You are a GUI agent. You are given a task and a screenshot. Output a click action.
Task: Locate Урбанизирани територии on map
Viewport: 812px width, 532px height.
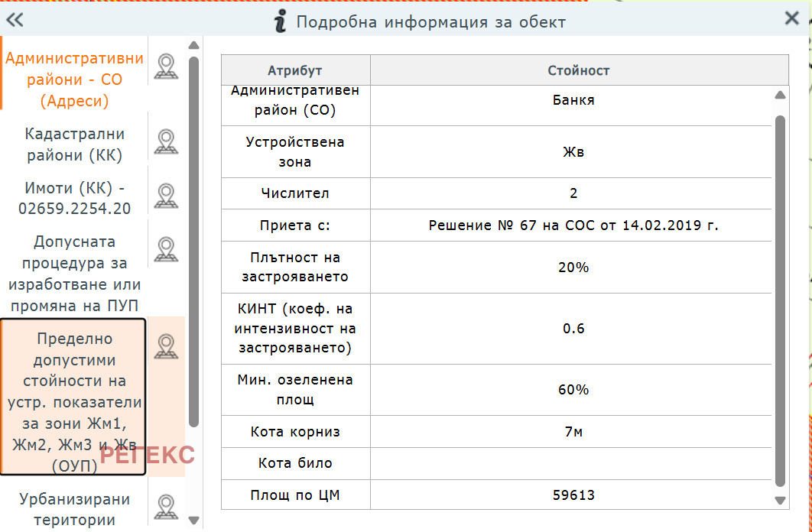coord(166,508)
